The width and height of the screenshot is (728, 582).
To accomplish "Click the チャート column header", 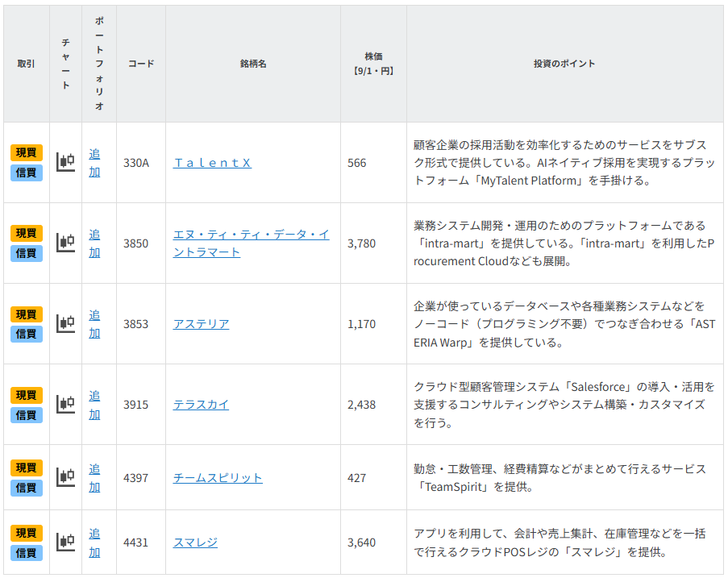I will [65, 64].
